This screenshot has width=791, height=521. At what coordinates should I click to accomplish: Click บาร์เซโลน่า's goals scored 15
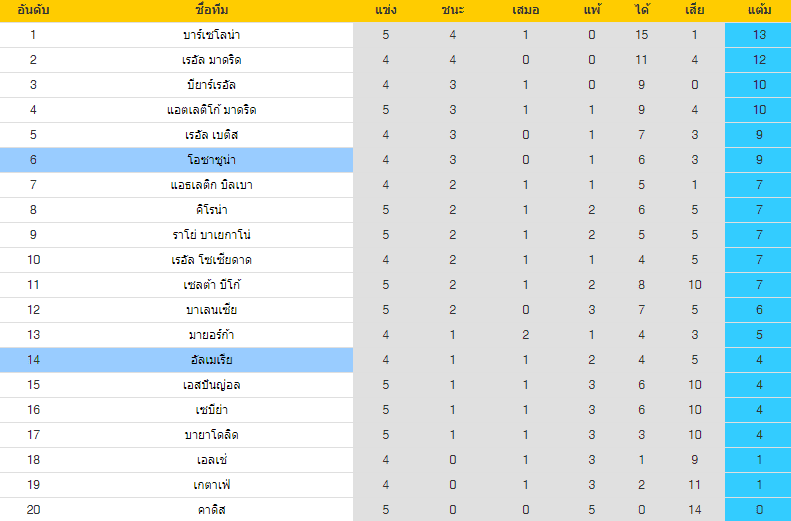(642, 35)
